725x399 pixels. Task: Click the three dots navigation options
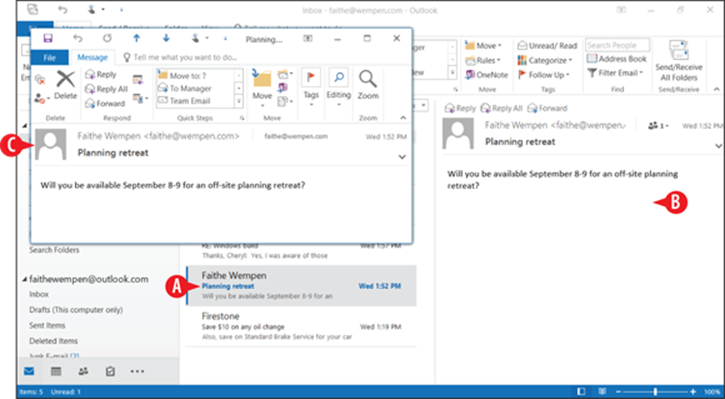[x=137, y=371]
